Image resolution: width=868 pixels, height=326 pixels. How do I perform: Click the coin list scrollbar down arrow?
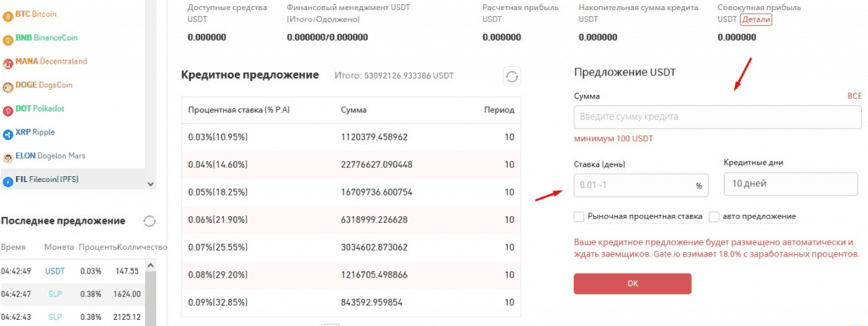(x=151, y=184)
